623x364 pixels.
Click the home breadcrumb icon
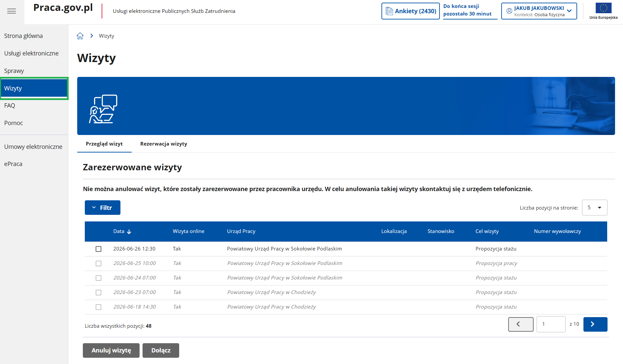(80, 36)
